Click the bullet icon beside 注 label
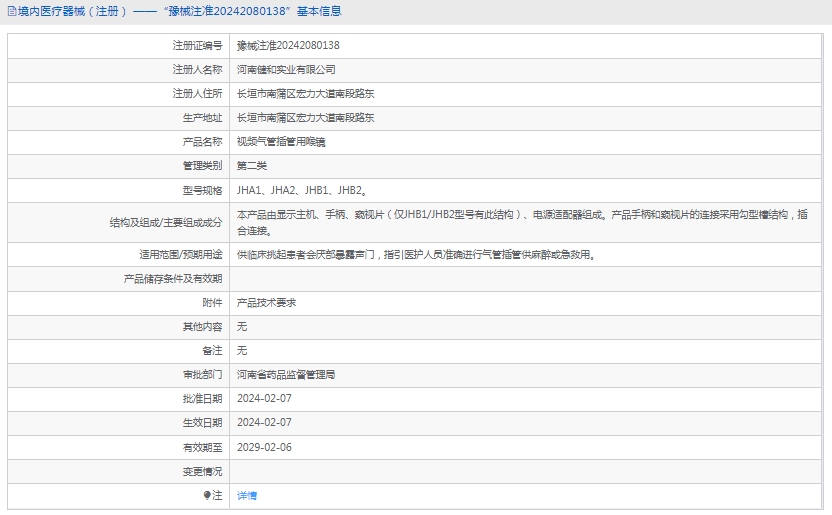832x515 pixels. tap(208, 495)
